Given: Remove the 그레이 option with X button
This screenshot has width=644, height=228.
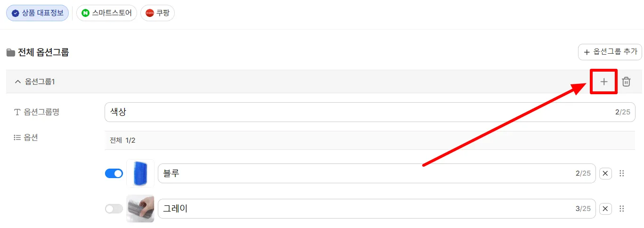Looking at the screenshot, I should pos(606,209).
